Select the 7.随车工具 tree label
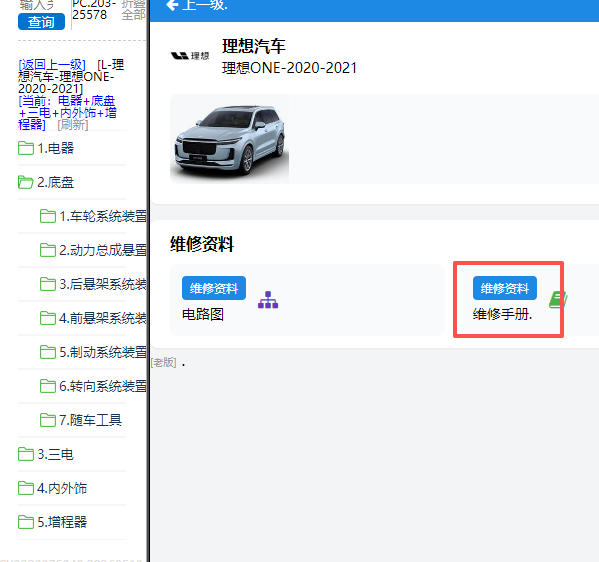Image resolution: width=599 pixels, height=562 pixels. 90,420
